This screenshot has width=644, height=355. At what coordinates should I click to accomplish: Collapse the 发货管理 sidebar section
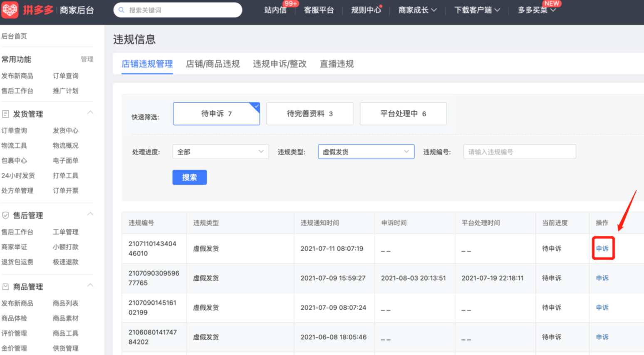click(x=90, y=112)
